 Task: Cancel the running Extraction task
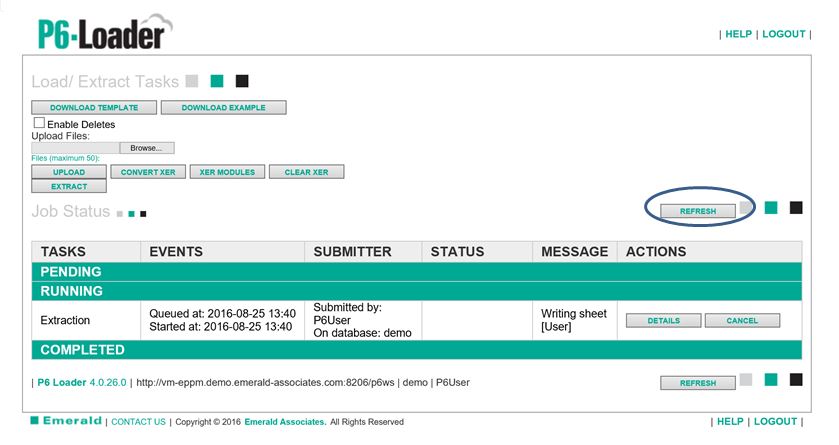coord(742,321)
